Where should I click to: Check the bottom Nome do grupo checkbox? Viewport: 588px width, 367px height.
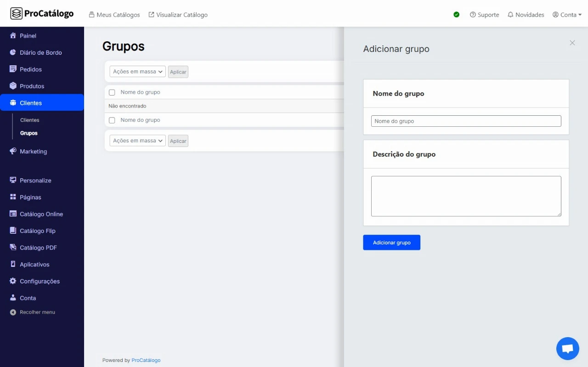pyautogui.click(x=112, y=120)
